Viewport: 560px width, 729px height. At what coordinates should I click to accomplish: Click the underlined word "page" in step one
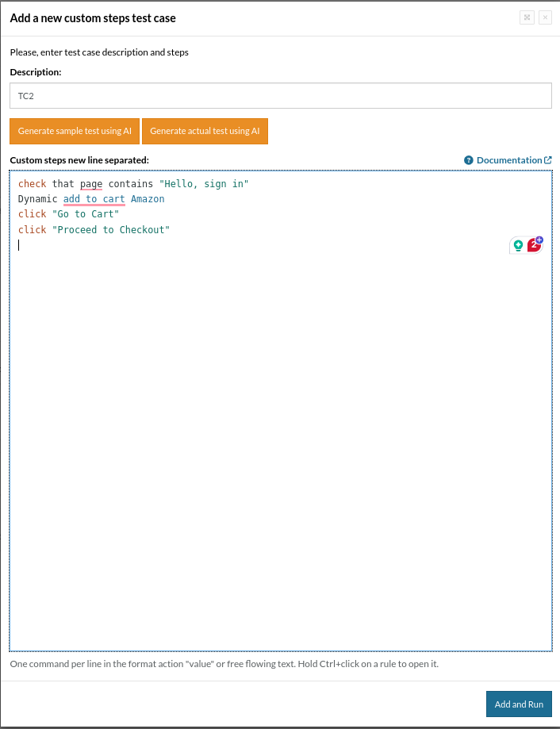pyautogui.click(x=91, y=184)
